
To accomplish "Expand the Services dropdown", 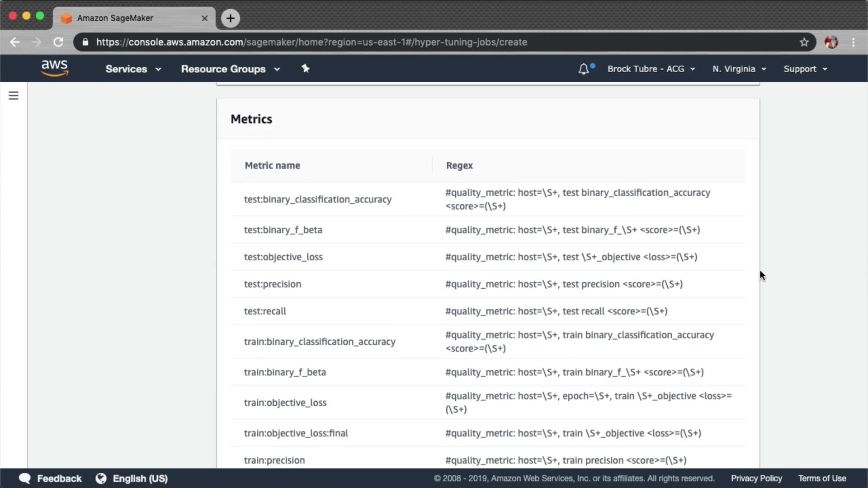I will (133, 69).
